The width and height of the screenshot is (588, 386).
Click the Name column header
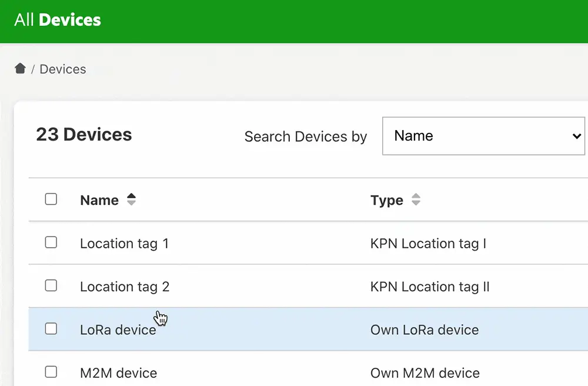(99, 201)
